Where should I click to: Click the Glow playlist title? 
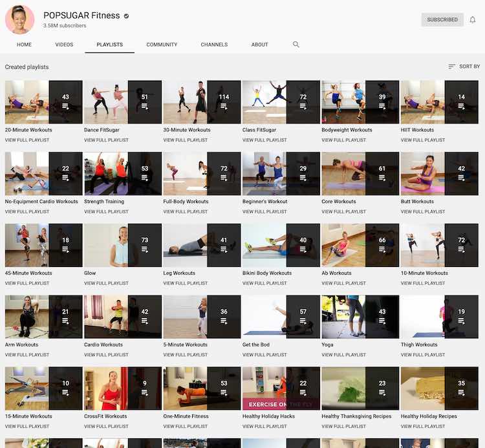[x=90, y=273]
